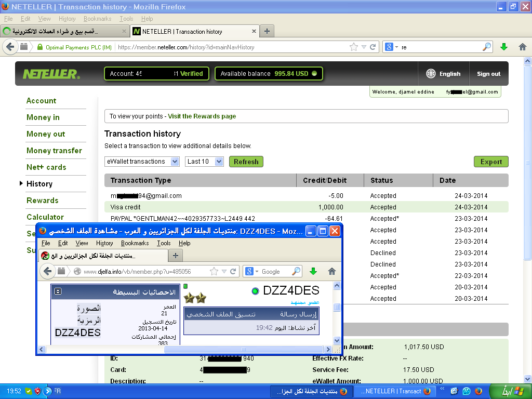
Task: Open File menu in the Neteller Firefox window
Action: [8, 19]
